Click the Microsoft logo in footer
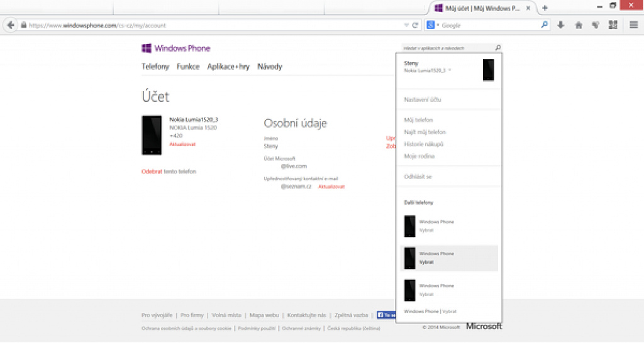This screenshot has height=343, width=644. [484, 326]
